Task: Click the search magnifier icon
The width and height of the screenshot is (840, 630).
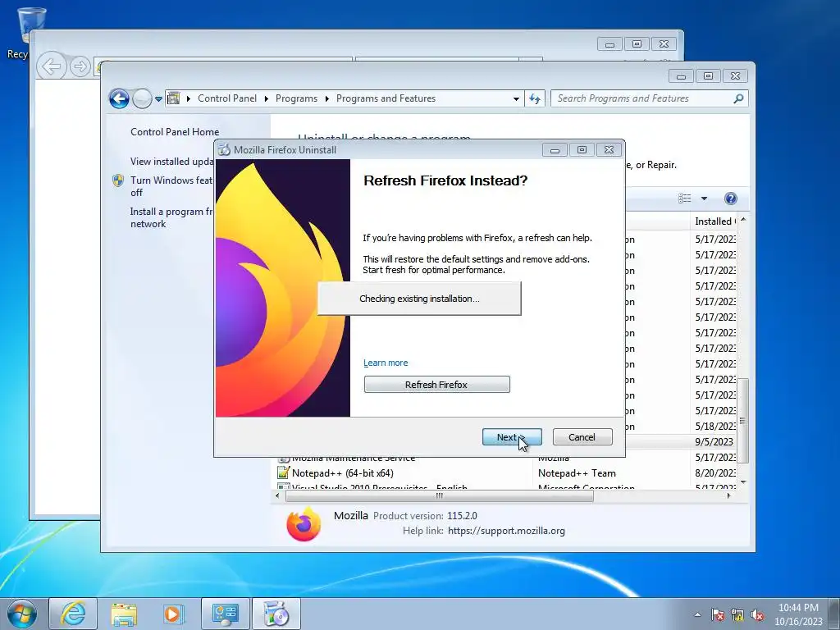Action: [x=739, y=98]
